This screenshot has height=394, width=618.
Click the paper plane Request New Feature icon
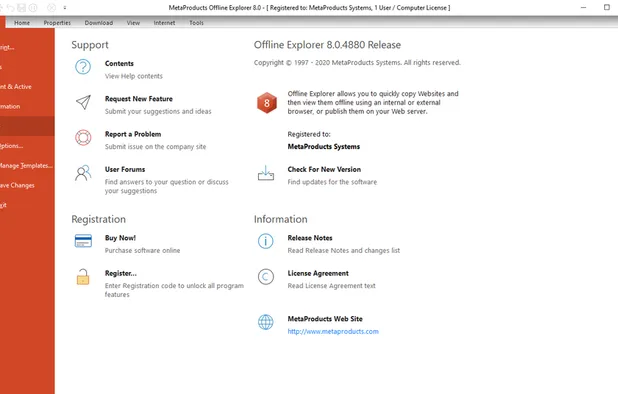point(83,102)
